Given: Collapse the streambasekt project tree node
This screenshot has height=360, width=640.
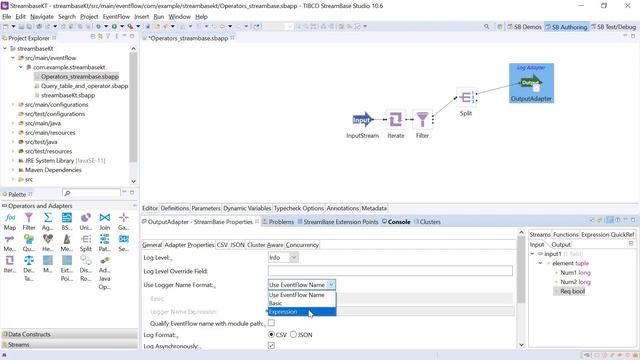Looking at the screenshot, I should (5, 49).
